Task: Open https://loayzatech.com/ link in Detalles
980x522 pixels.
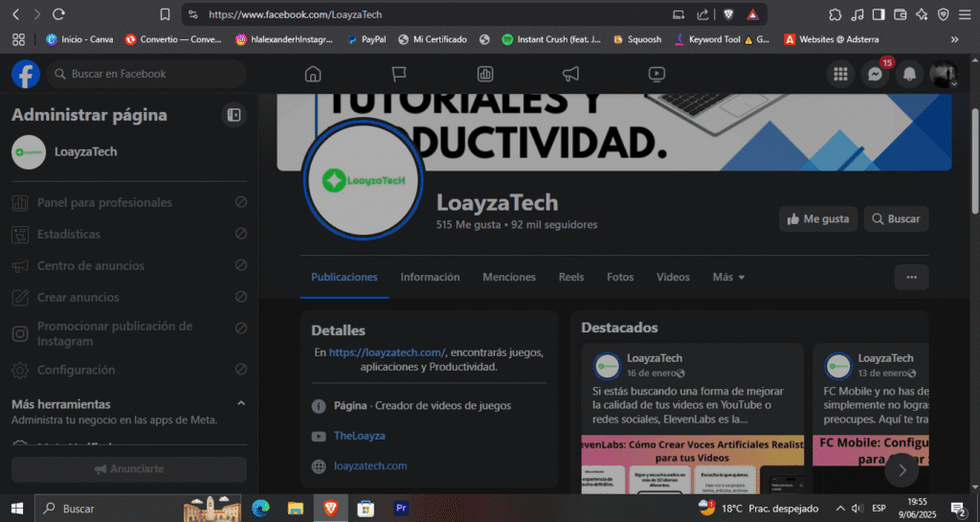Action: click(387, 352)
